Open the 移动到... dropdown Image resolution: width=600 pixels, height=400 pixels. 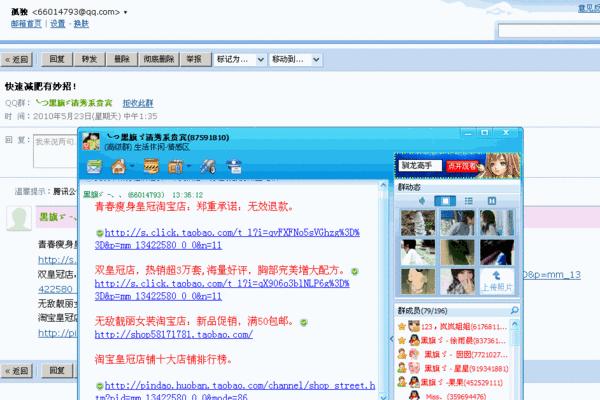295,59
